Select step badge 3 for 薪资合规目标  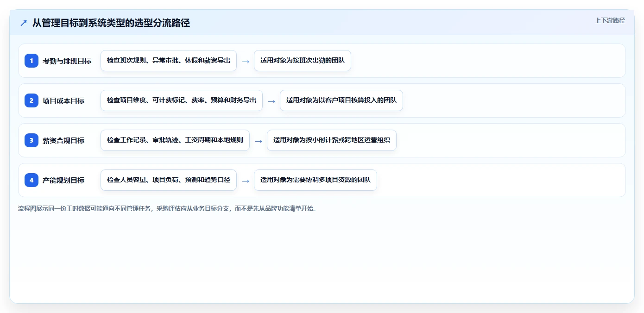(32, 140)
